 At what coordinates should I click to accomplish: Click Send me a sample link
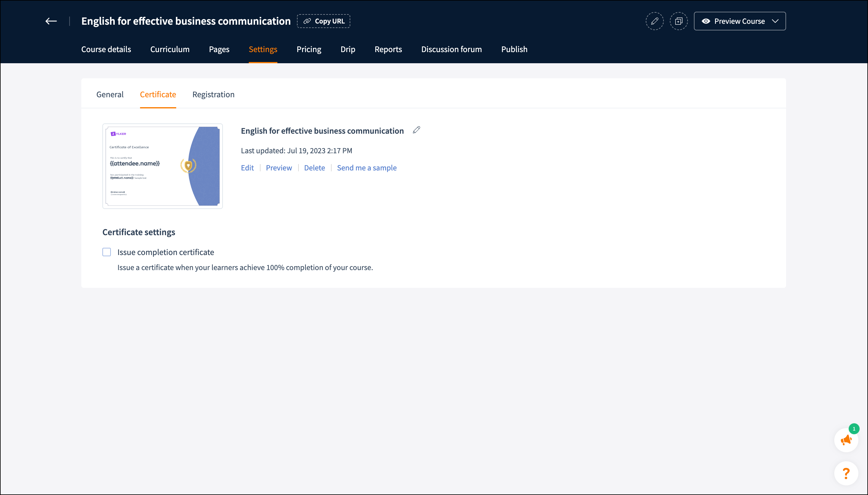367,168
